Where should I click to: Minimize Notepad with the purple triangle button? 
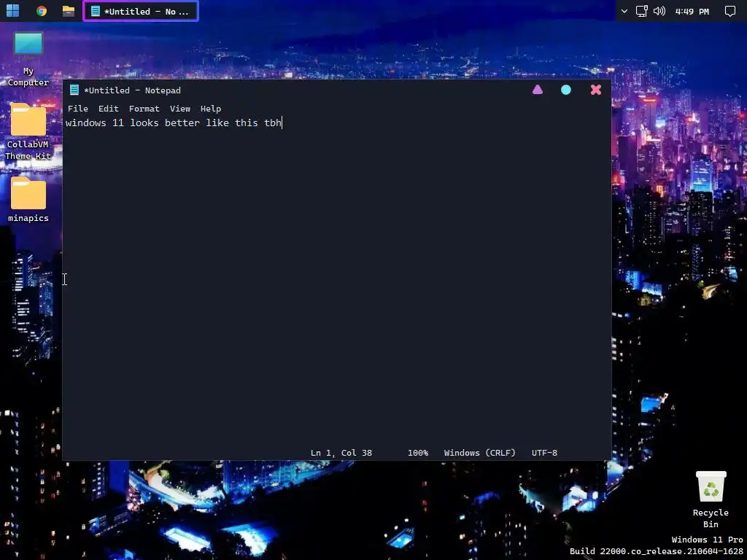(538, 90)
